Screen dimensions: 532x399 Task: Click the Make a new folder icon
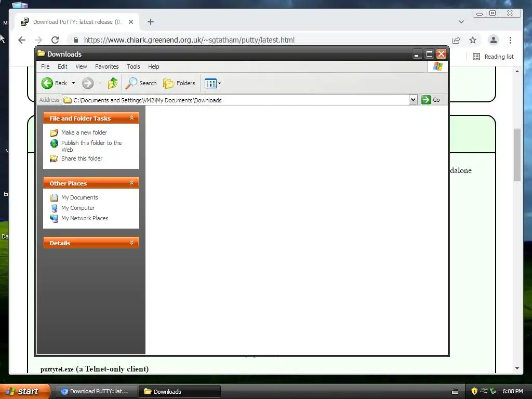54,132
